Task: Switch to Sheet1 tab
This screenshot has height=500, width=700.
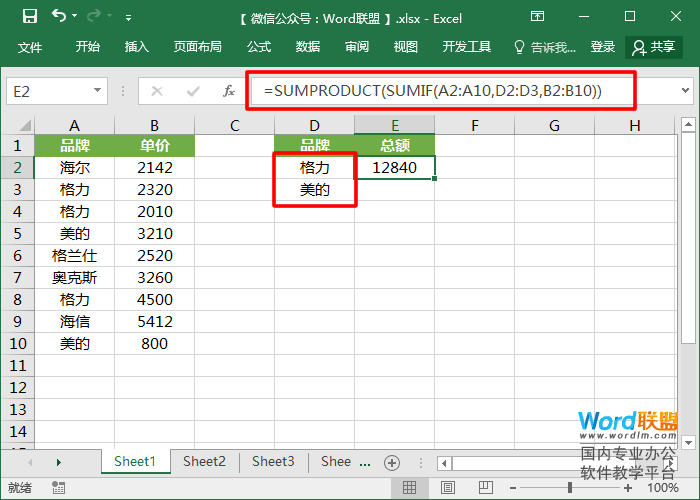Action: point(135,461)
